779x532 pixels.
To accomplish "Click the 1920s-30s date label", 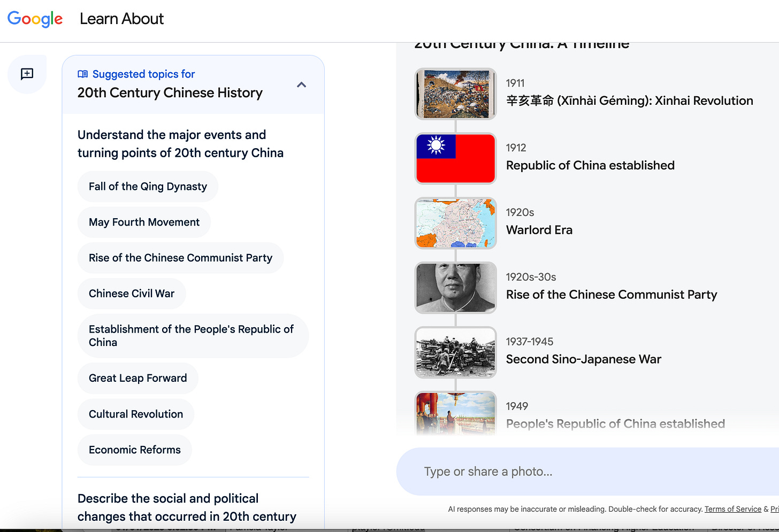I will (531, 277).
